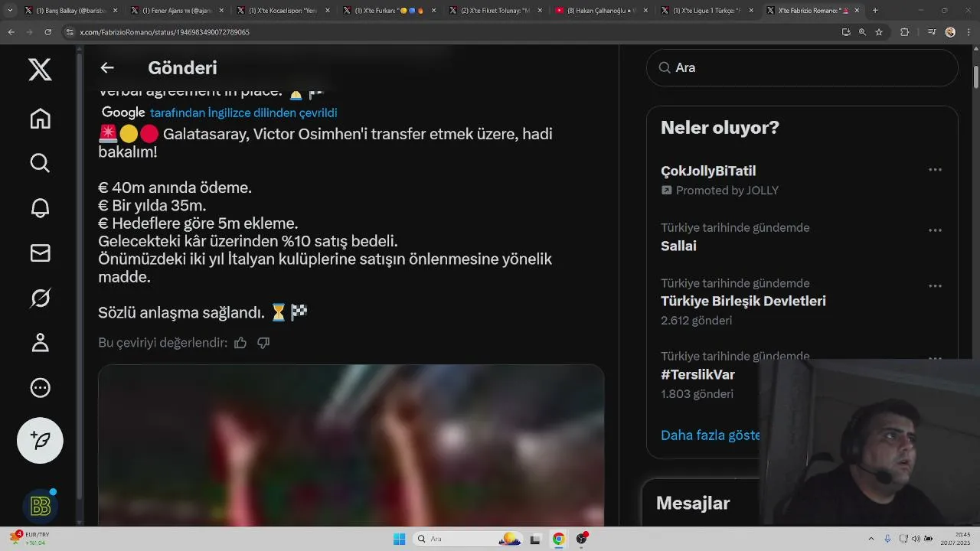
Task: Click the '2.612 gönderi' count text
Action: click(697, 320)
